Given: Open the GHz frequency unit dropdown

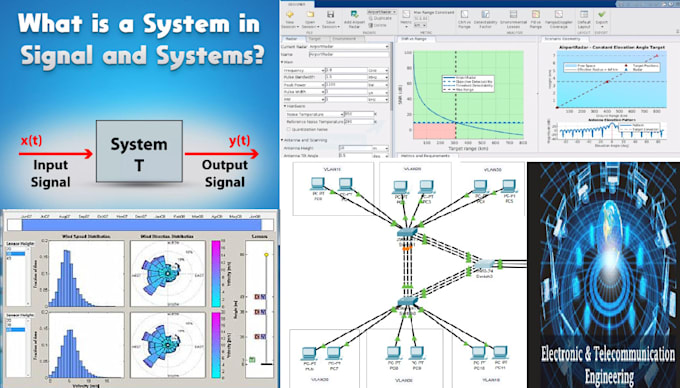Looking at the screenshot, I should [378, 70].
